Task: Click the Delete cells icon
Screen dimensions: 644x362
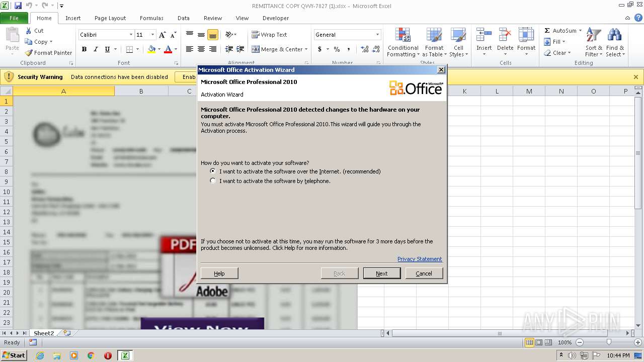Action: pyautogui.click(x=505, y=35)
